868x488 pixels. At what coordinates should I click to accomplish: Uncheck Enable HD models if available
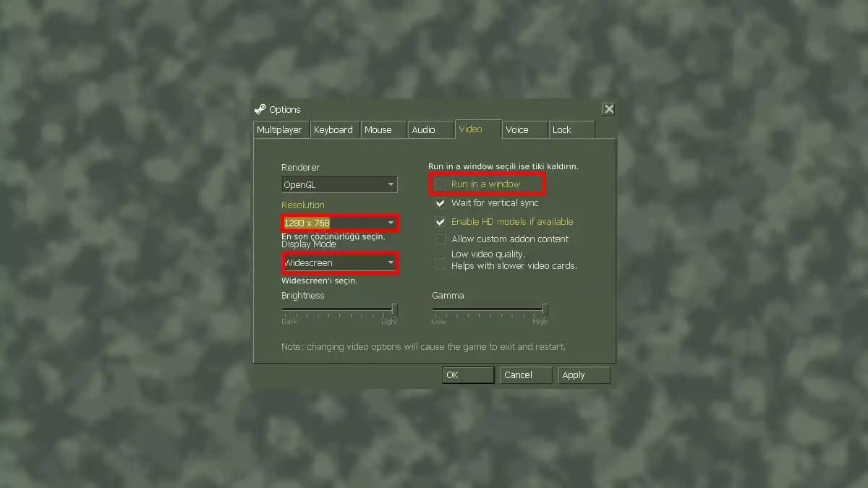[441, 222]
